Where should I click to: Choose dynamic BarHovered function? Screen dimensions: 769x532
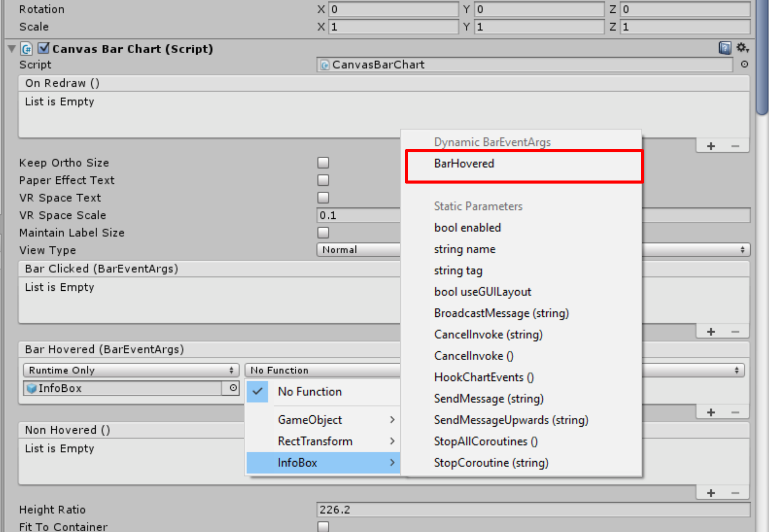click(x=521, y=163)
